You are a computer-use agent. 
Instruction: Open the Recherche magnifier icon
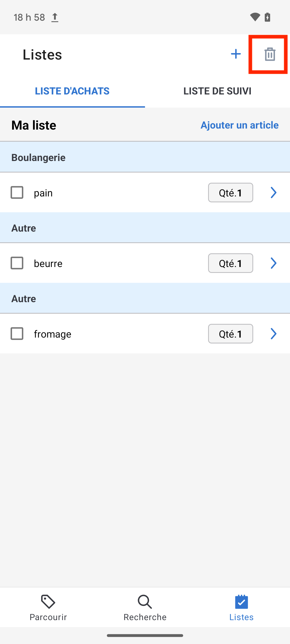(145, 602)
